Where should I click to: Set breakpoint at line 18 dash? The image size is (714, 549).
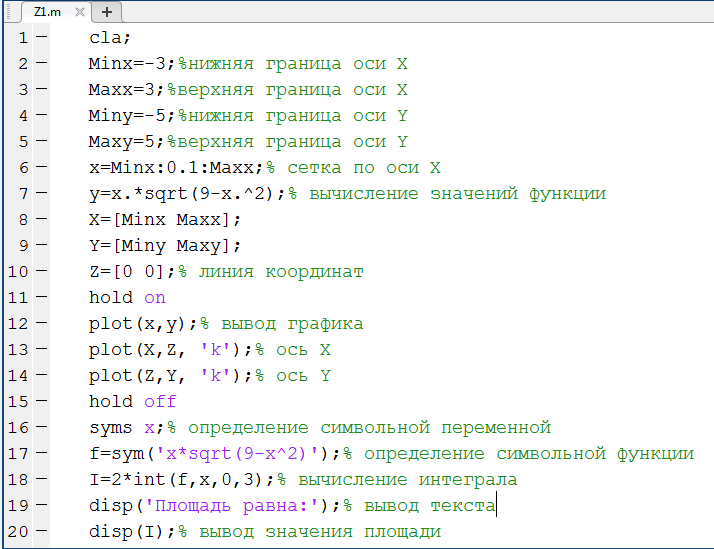41,479
